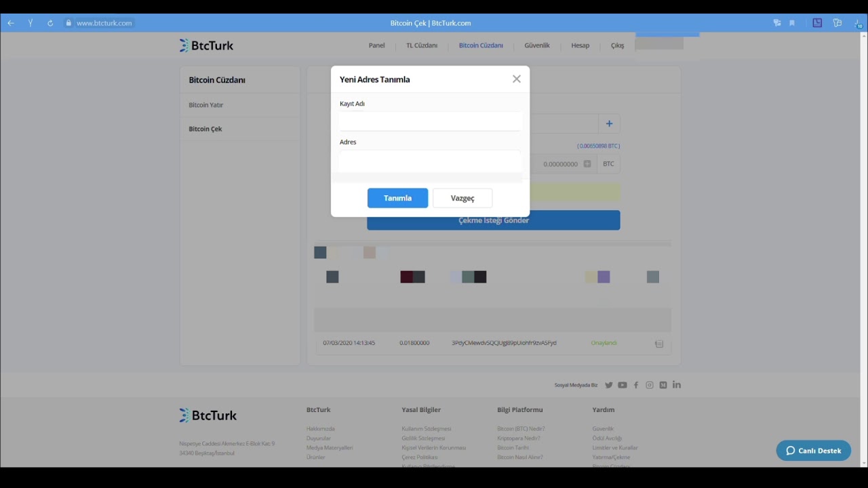Click the BtcTurk logo in the header
This screenshot has width=868, height=488.
pyautogui.click(x=206, y=45)
